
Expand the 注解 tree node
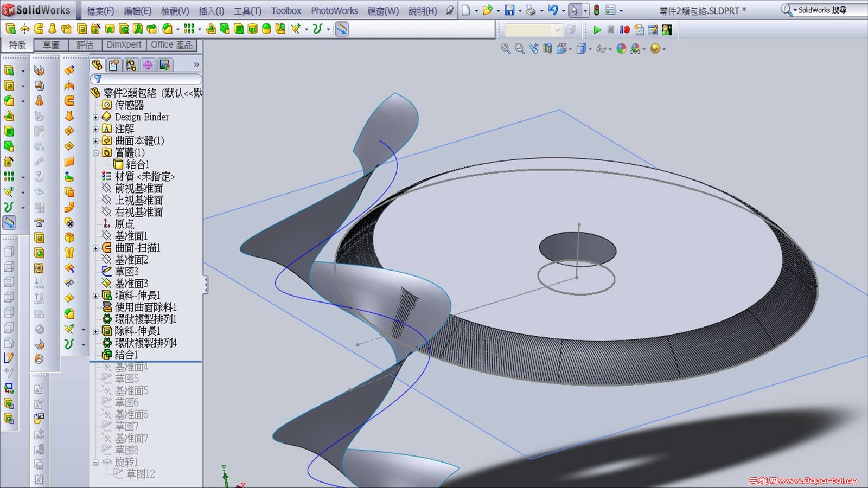[x=95, y=129]
